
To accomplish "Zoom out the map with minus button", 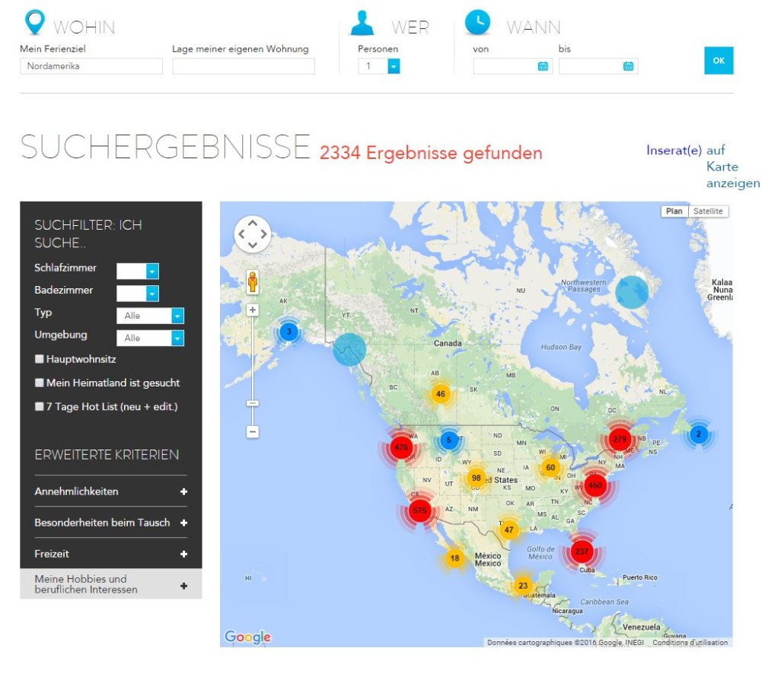I will pyautogui.click(x=253, y=431).
